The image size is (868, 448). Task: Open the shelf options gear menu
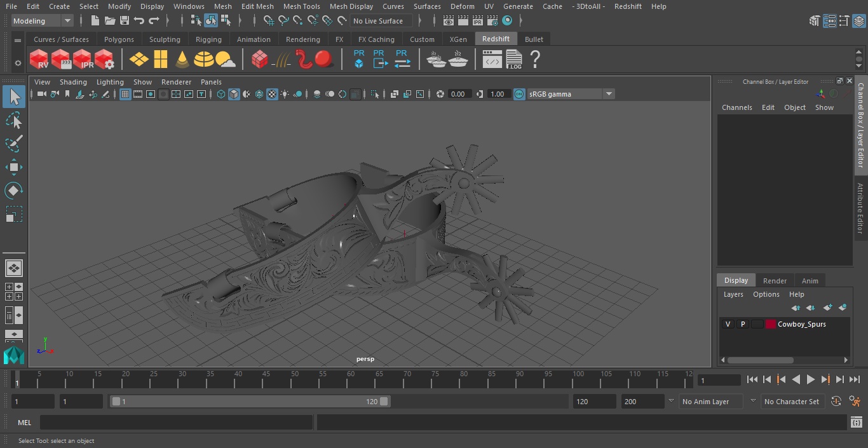[18, 62]
